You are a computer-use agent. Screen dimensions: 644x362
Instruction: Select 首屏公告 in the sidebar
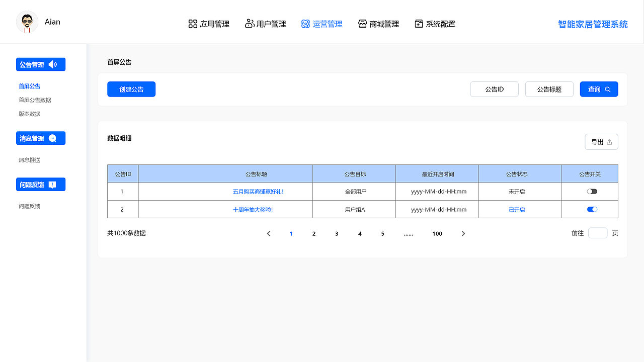click(29, 86)
